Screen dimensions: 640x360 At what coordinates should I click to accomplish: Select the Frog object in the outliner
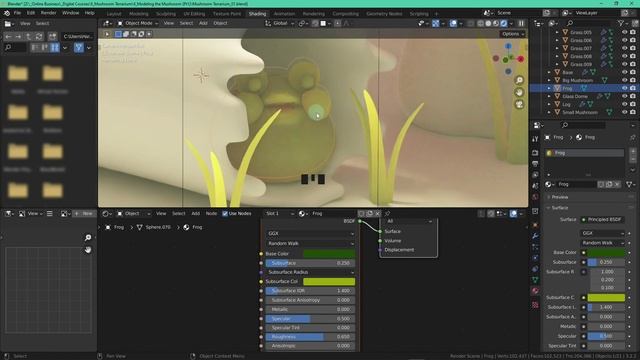point(567,88)
